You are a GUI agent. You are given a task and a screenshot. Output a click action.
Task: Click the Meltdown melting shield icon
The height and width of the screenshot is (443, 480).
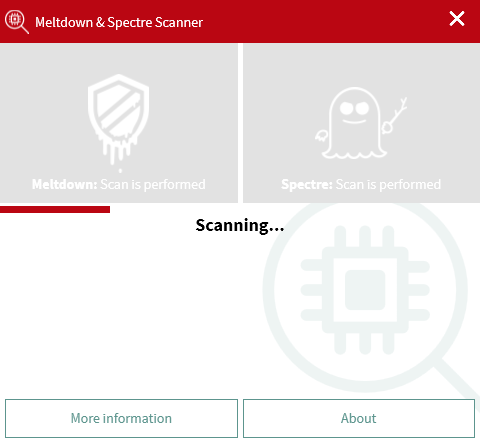[x=118, y=122]
